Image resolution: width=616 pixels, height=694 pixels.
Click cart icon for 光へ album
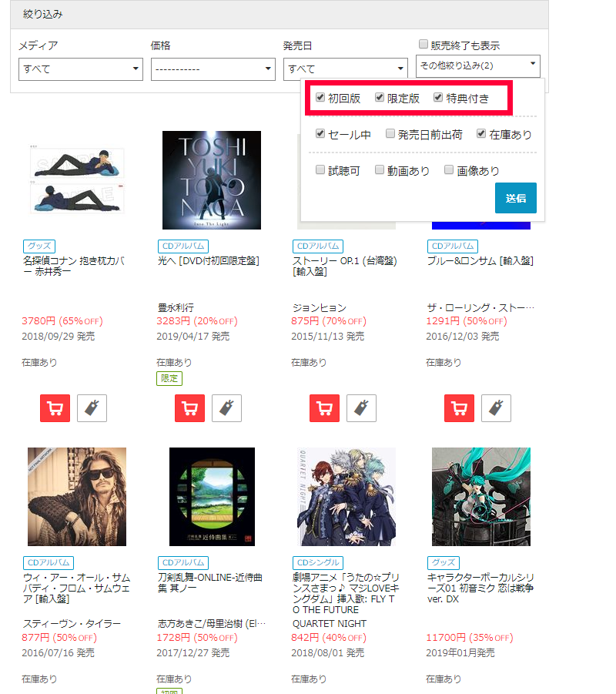click(189, 408)
